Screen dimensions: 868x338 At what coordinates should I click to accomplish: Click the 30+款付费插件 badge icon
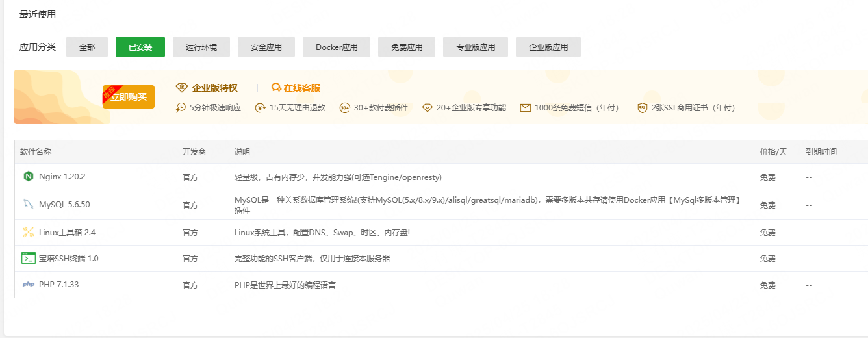[x=345, y=108]
